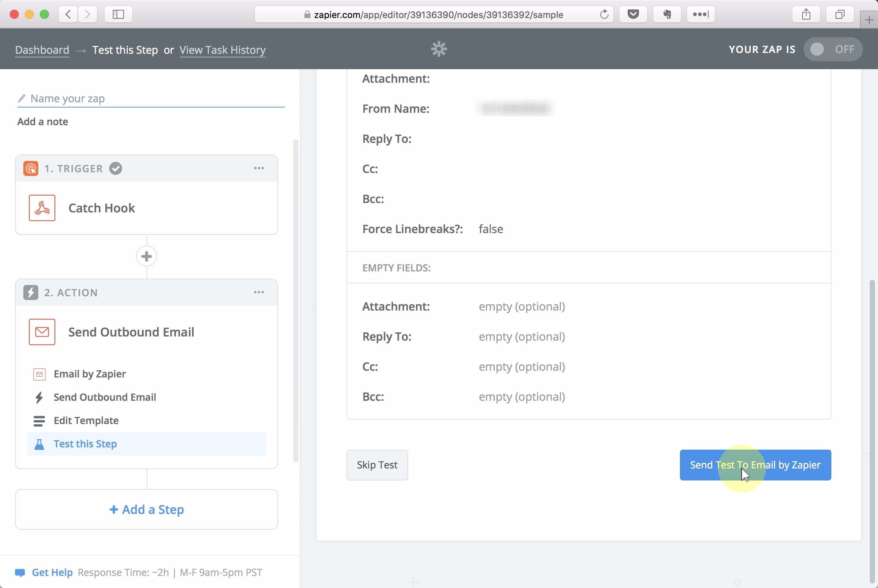The width and height of the screenshot is (878, 588).
Task: Click the Evernote extension icon
Action: point(667,14)
